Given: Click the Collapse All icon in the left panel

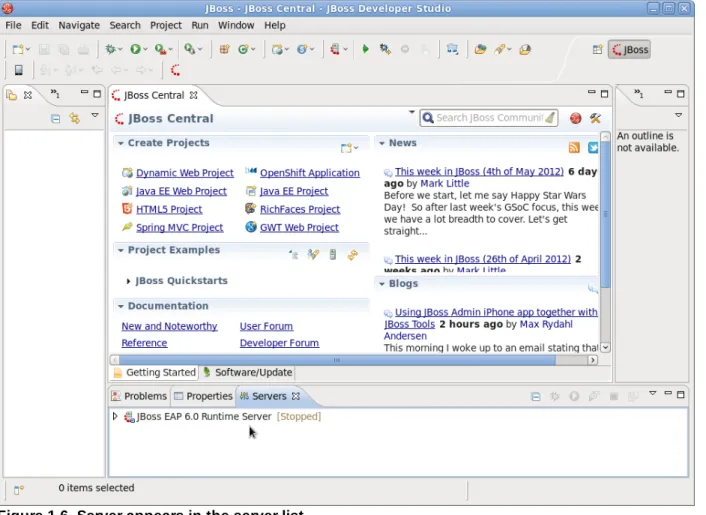Looking at the screenshot, I should (x=55, y=119).
